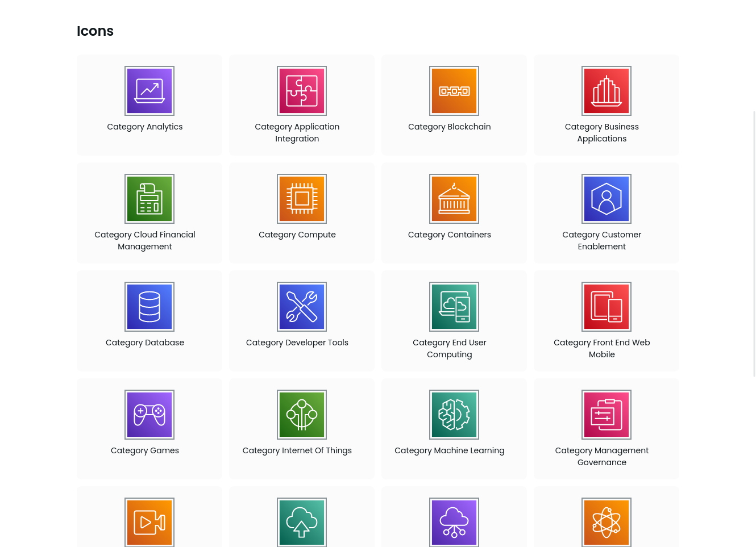Image resolution: width=756 pixels, height=547 pixels.
Task: Select the teal cloud upload icon
Action: [302, 523]
